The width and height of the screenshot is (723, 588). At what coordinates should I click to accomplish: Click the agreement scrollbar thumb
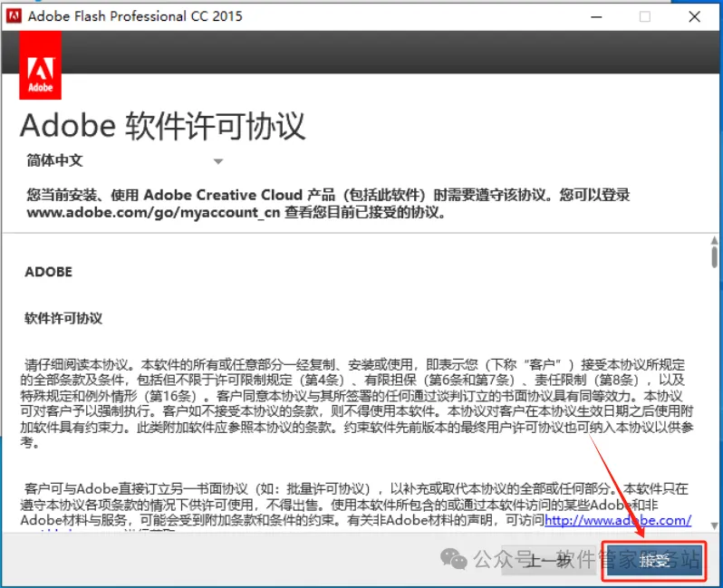(714, 257)
